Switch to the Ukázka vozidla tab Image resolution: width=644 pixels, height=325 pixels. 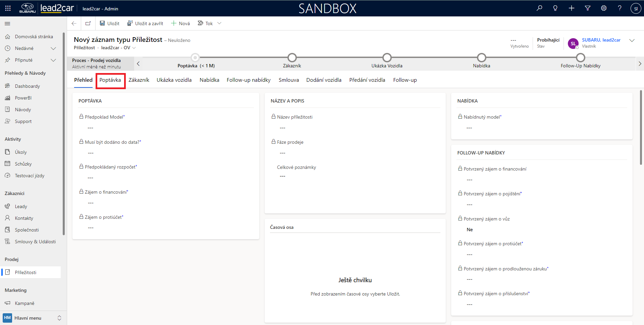coord(174,80)
